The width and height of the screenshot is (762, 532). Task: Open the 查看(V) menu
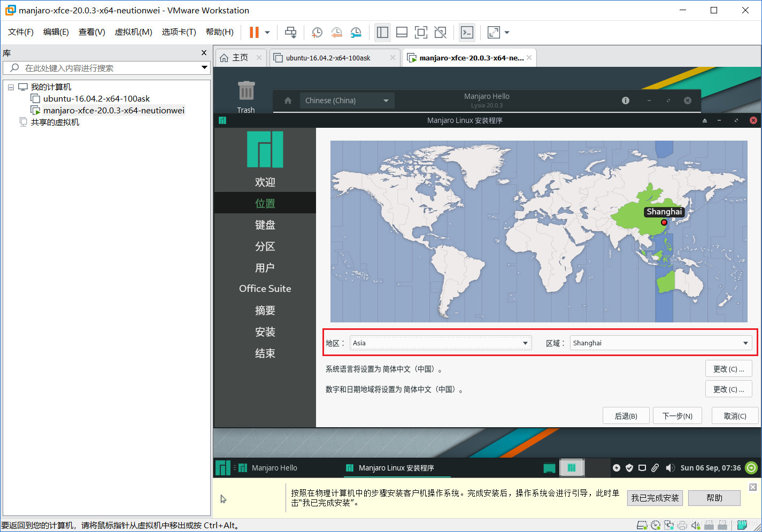(92, 32)
